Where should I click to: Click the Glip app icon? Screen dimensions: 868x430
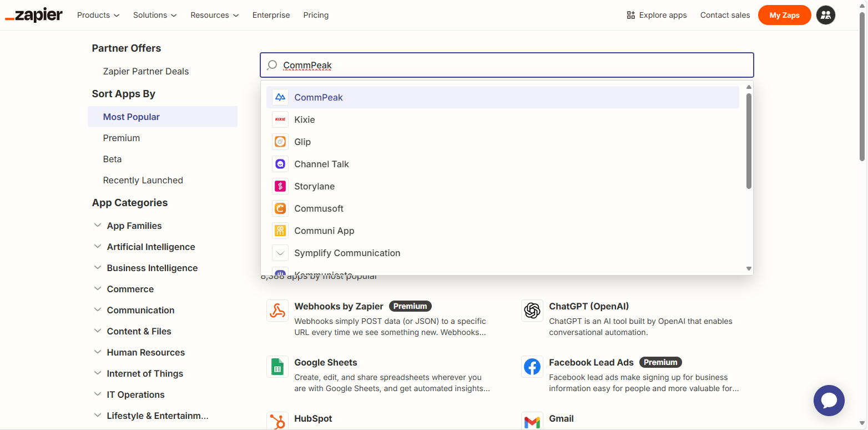280,142
